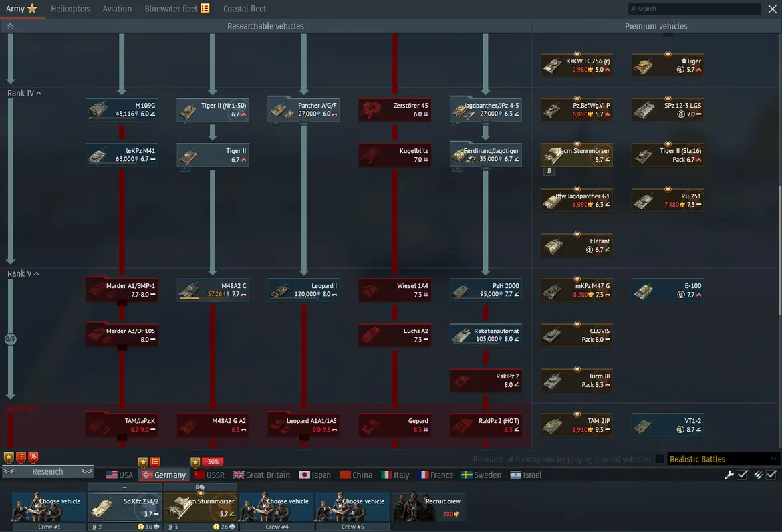Select the Raketenautomat vehicle tile
782x532 pixels.
[485, 334]
